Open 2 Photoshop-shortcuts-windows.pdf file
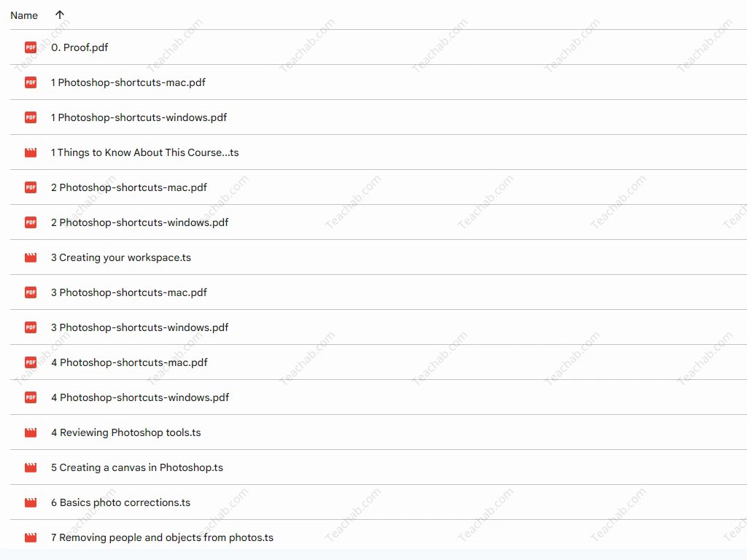 [139, 222]
